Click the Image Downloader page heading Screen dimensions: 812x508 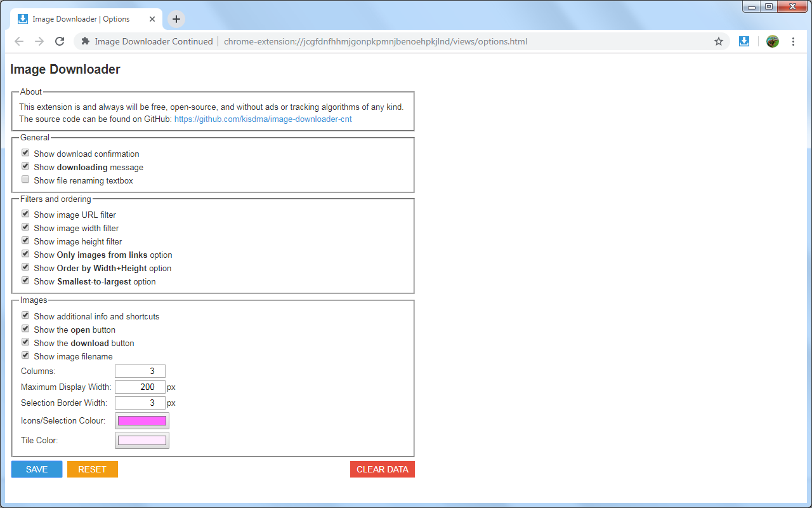pyautogui.click(x=65, y=69)
